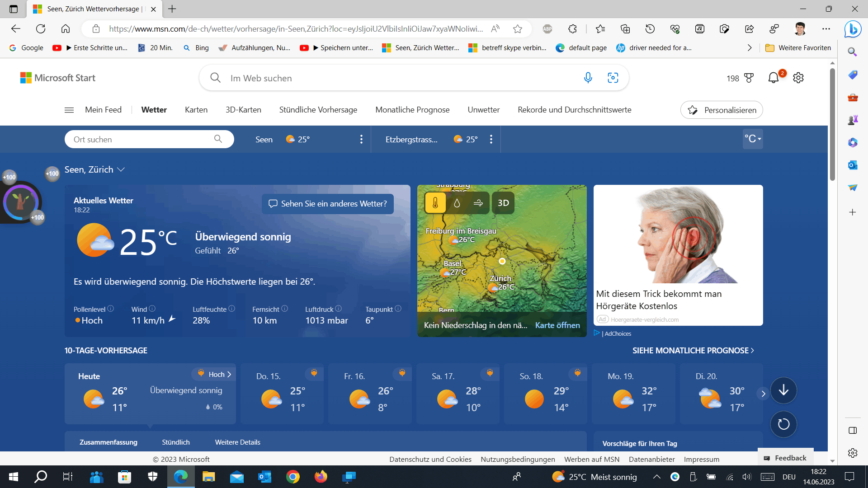Open Microsoft Start settings gear
Screen dimensions: 868x488
[x=798, y=78]
